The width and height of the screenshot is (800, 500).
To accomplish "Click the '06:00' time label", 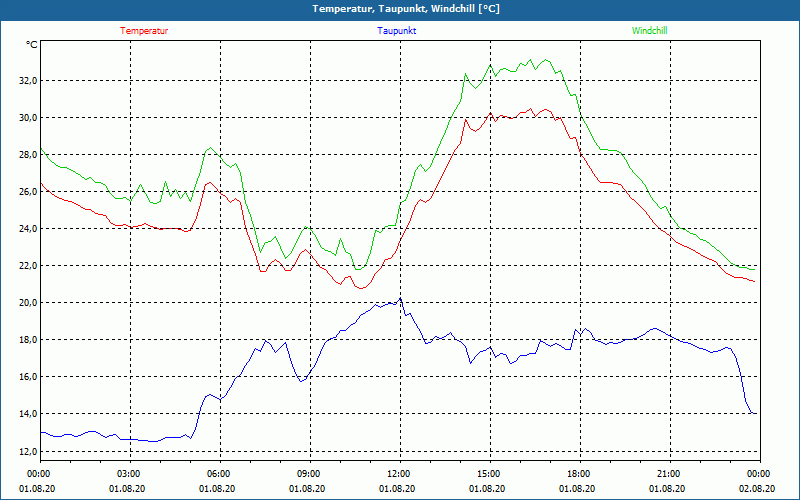I will [x=220, y=474].
